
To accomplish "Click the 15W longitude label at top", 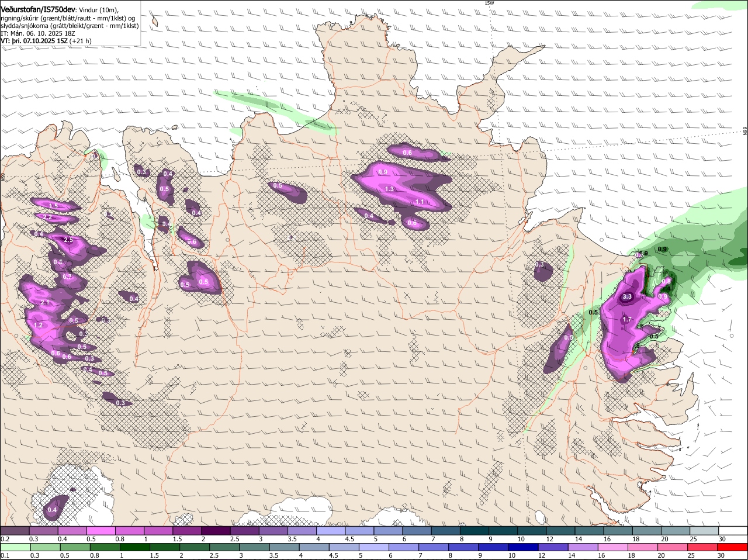I will tap(489, 3).
